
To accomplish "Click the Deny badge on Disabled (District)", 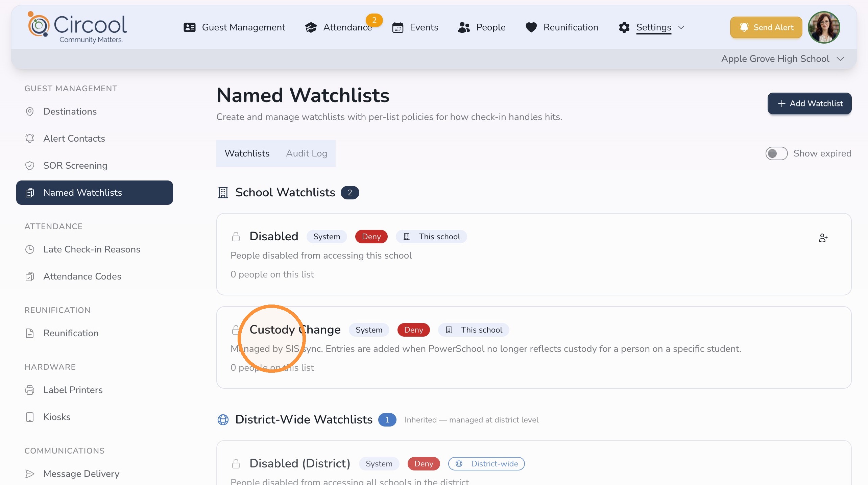I will (x=424, y=464).
